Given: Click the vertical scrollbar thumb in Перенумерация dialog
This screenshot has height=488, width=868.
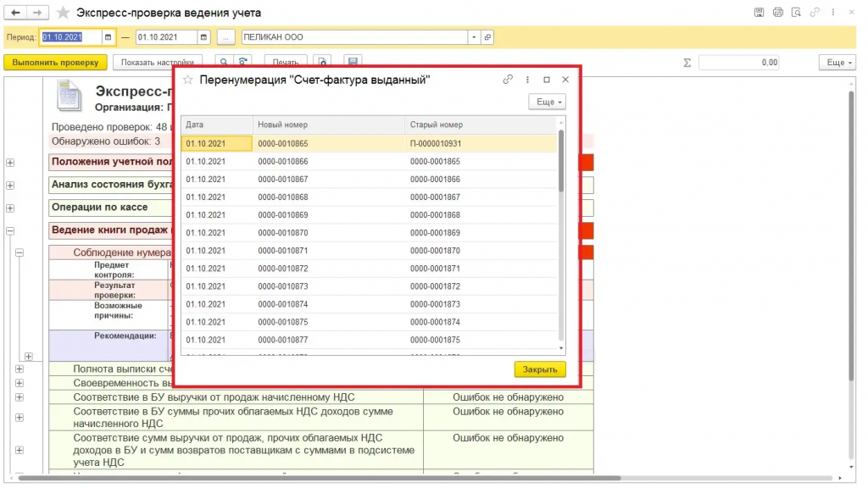Looking at the screenshot, I should (561, 160).
